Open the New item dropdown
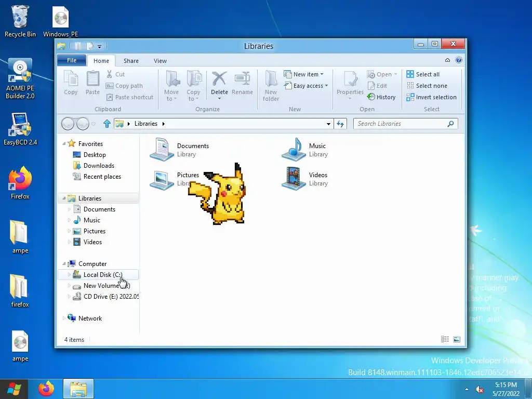 point(303,74)
